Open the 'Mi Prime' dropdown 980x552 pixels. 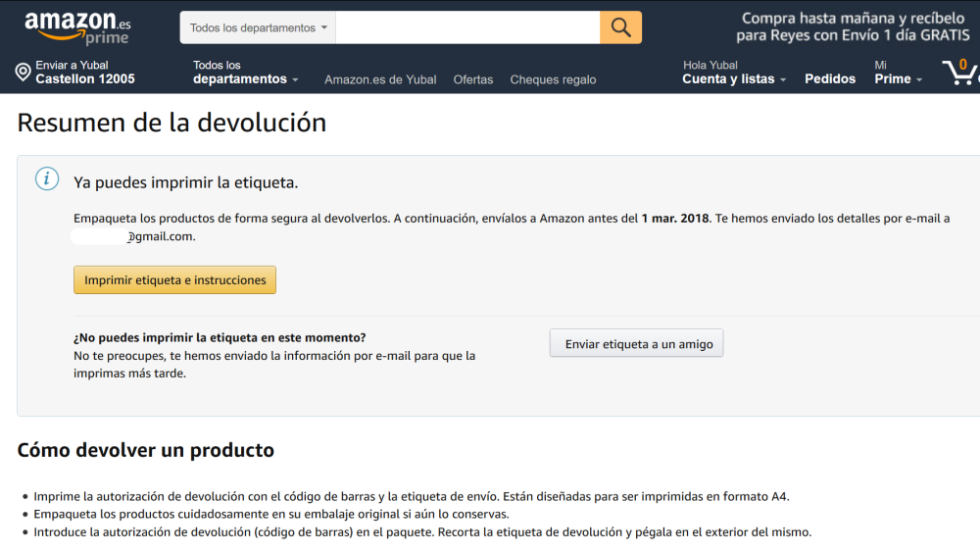(x=898, y=74)
